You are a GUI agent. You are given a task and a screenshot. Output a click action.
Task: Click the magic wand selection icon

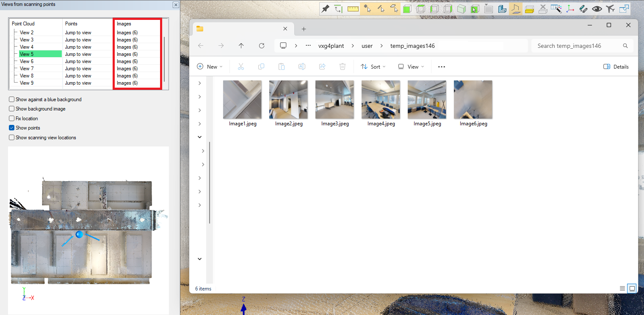click(557, 9)
